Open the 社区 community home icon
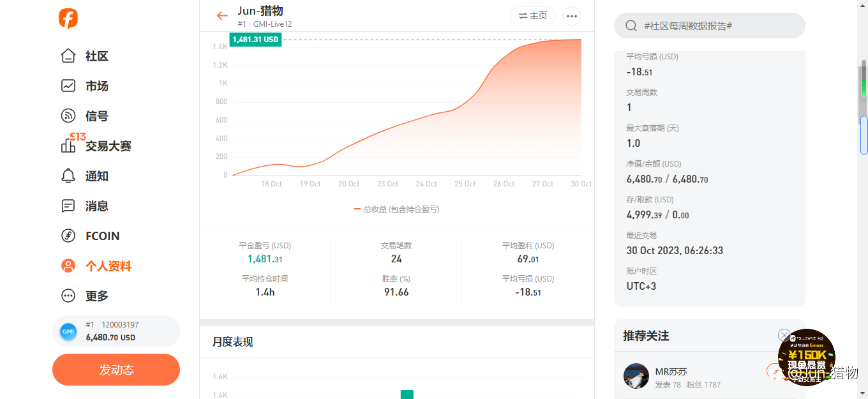 [68, 56]
